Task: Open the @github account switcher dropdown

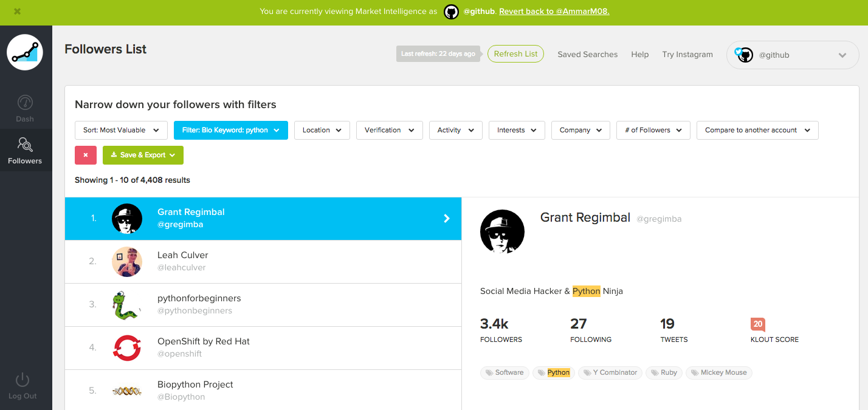Action: click(793, 55)
